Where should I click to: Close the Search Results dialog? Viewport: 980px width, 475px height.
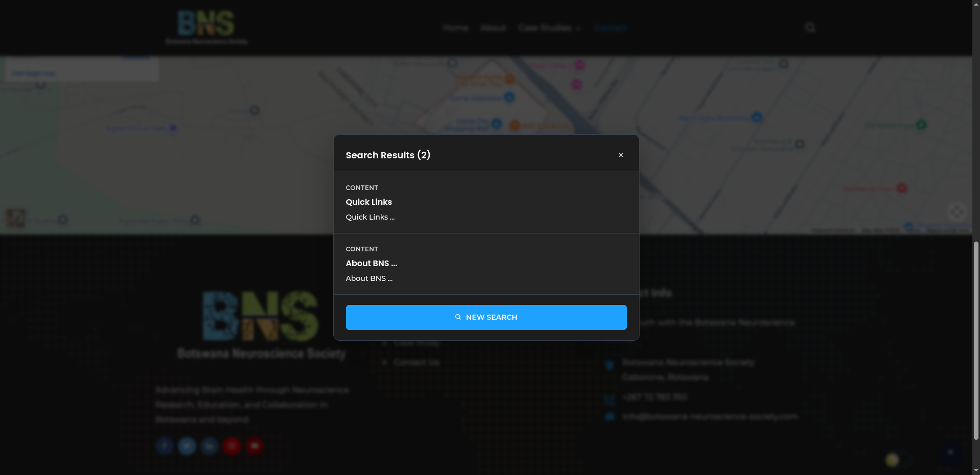621,155
